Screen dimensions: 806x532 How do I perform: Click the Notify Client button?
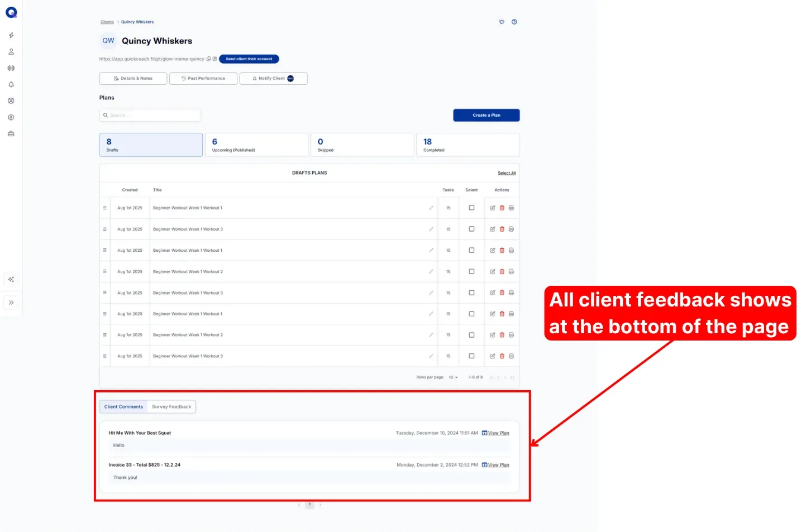(x=273, y=79)
